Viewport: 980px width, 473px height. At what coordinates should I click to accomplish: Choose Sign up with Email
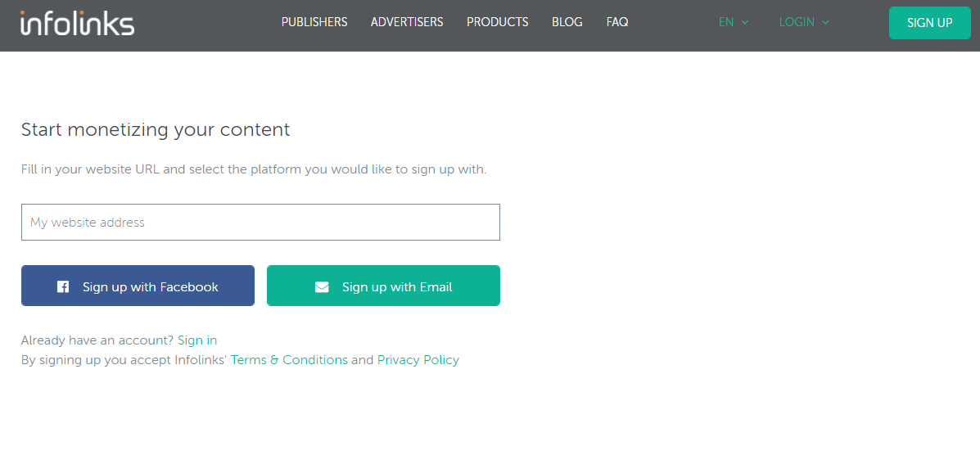pyautogui.click(x=383, y=286)
